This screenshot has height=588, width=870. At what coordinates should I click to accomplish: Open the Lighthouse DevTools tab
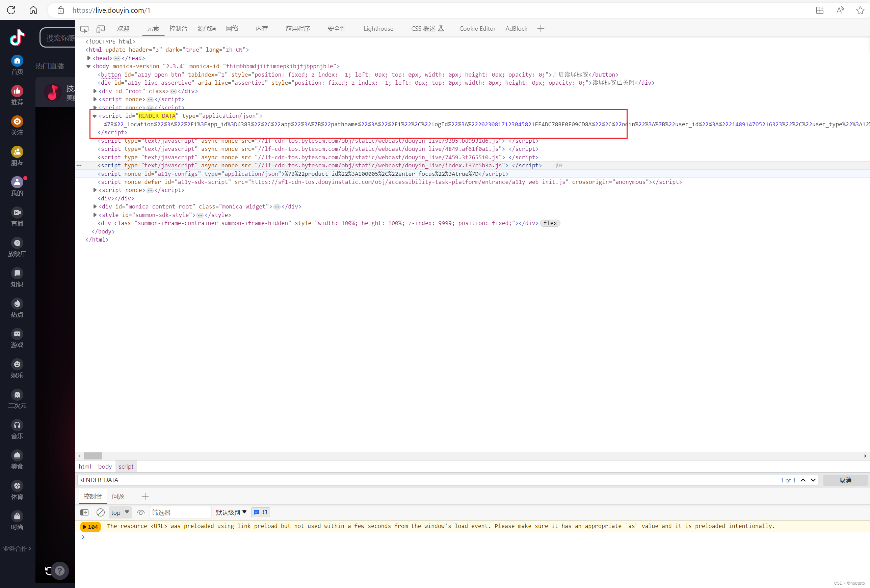click(378, 28)
